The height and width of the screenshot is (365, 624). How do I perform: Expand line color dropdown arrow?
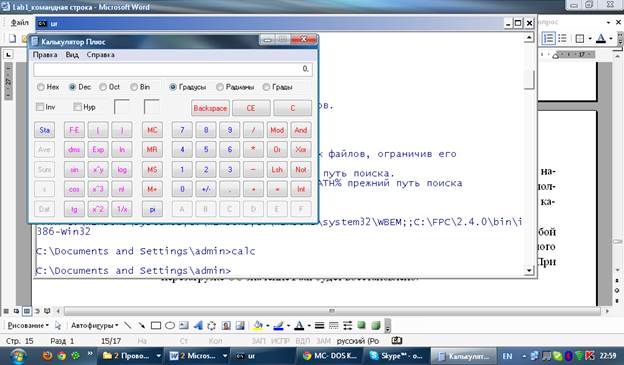pyautogui.click(x=288, y=326)
